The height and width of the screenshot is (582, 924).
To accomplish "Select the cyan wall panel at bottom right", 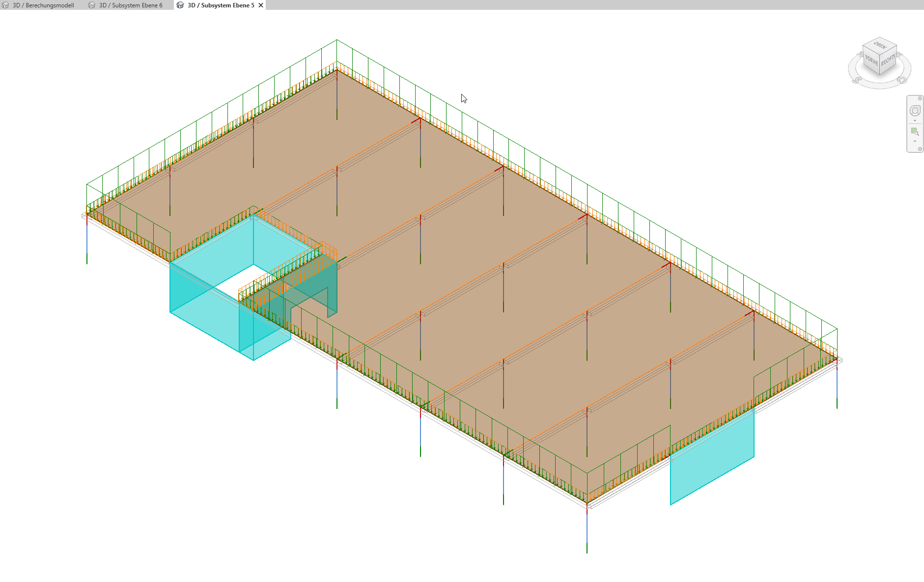I will click(x=712, y=460).
